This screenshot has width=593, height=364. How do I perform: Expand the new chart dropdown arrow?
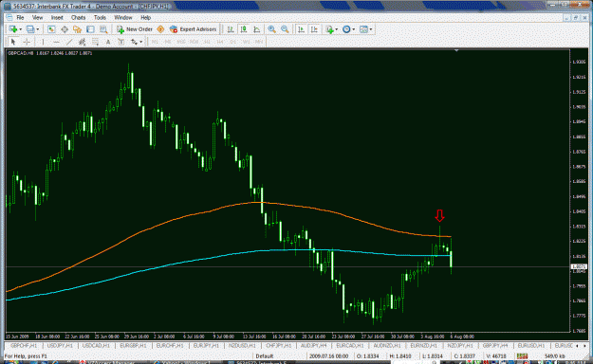[21, 29]
